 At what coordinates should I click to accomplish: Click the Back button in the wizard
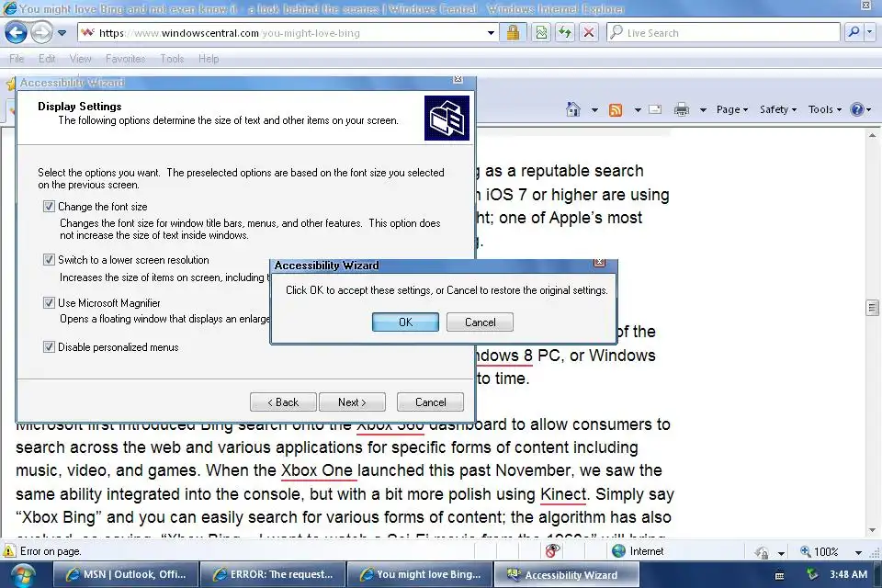[283, 401]
